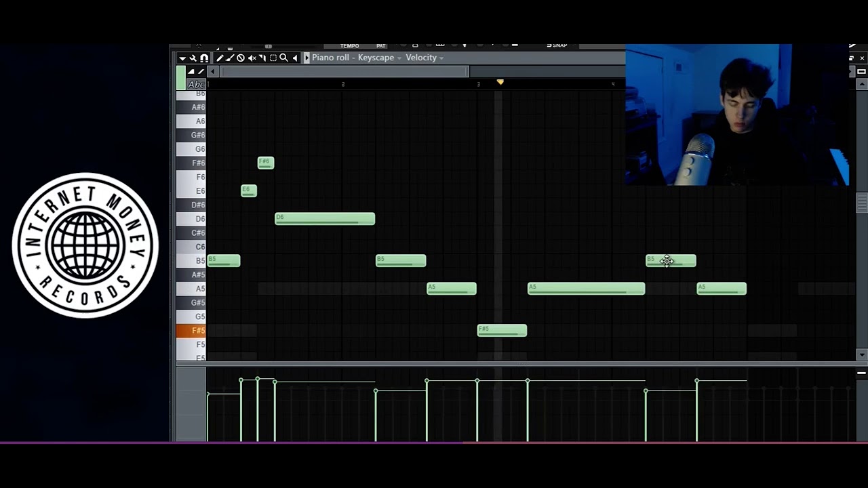Click the velocity handle for the F#5 note
Screen dimensions: 868x488
(477, 381)
